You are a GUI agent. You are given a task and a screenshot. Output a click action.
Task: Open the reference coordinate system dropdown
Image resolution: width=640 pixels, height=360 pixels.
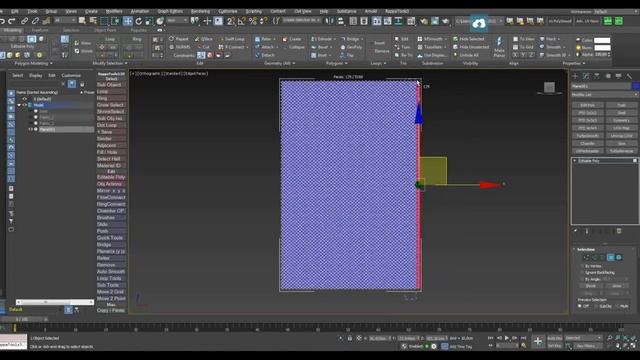(x=177, y=20)
